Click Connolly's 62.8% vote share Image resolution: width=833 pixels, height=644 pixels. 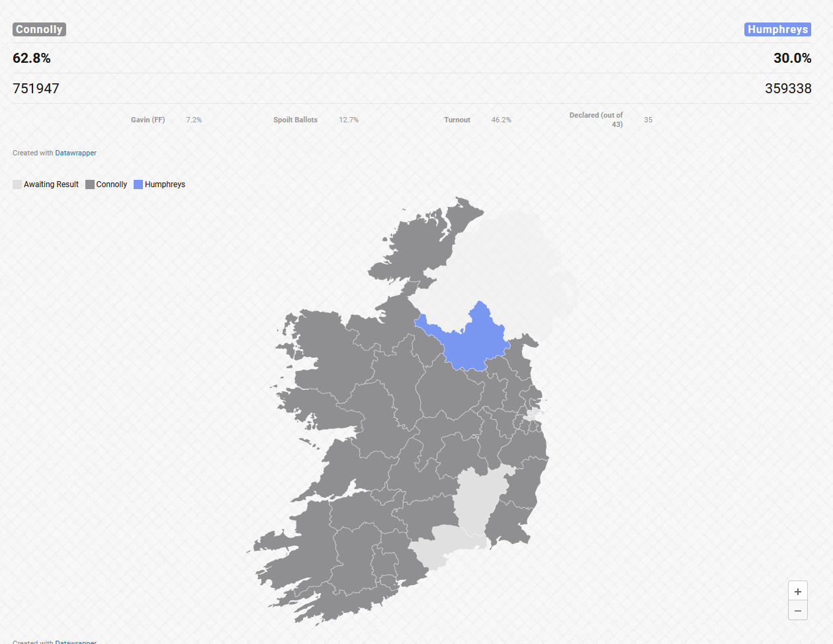tap(32, 58)
